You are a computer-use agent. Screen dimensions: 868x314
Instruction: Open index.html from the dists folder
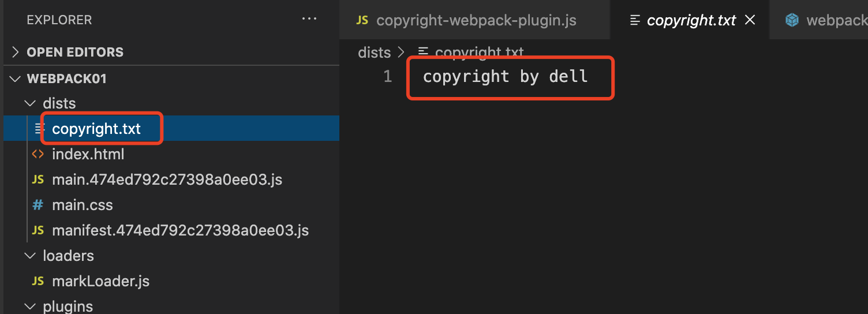(x=88, y=154)
